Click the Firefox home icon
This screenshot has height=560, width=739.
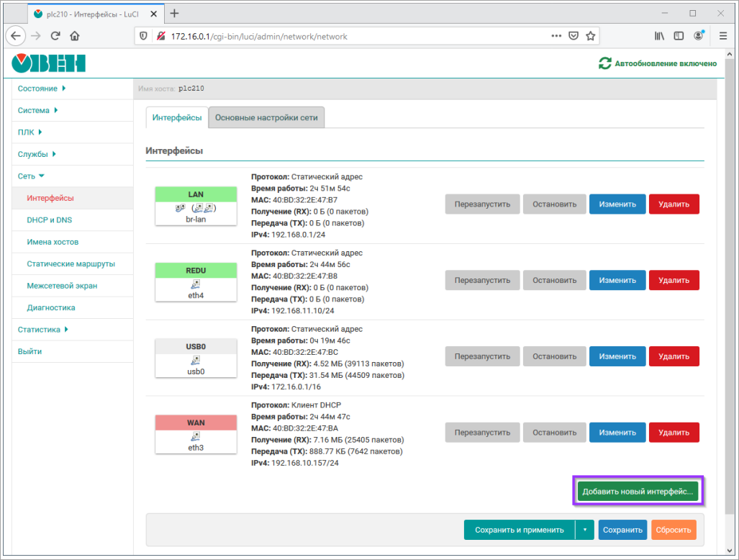(74, 36)
